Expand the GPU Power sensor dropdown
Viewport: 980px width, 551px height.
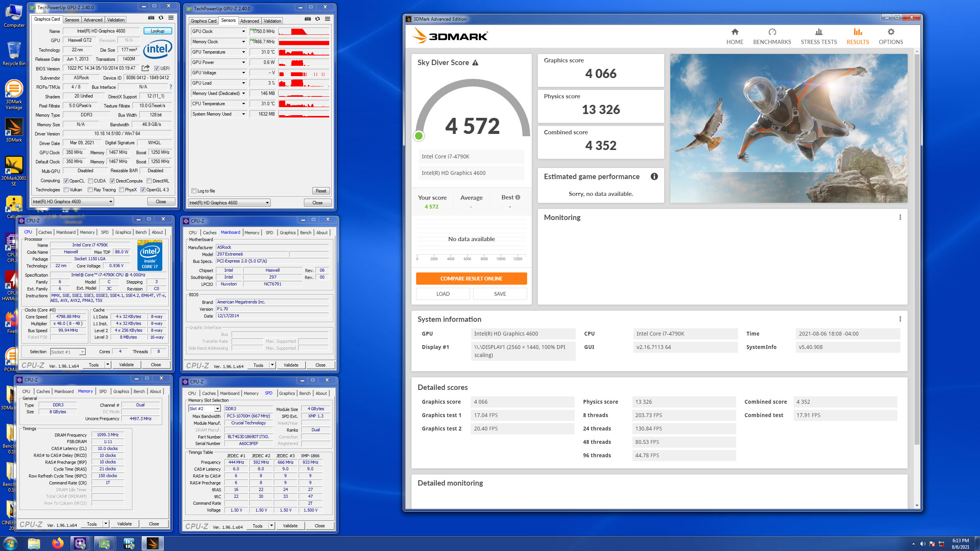243,62
